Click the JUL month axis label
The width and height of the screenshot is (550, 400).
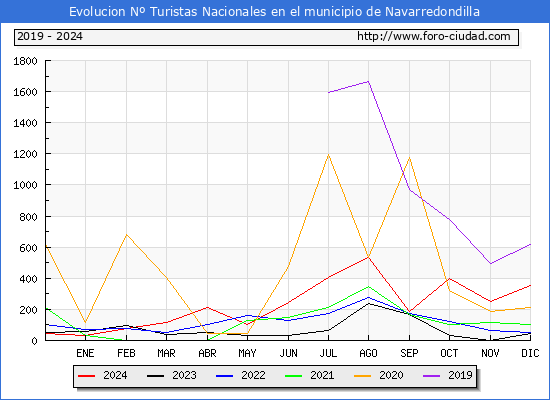[328, 353]
